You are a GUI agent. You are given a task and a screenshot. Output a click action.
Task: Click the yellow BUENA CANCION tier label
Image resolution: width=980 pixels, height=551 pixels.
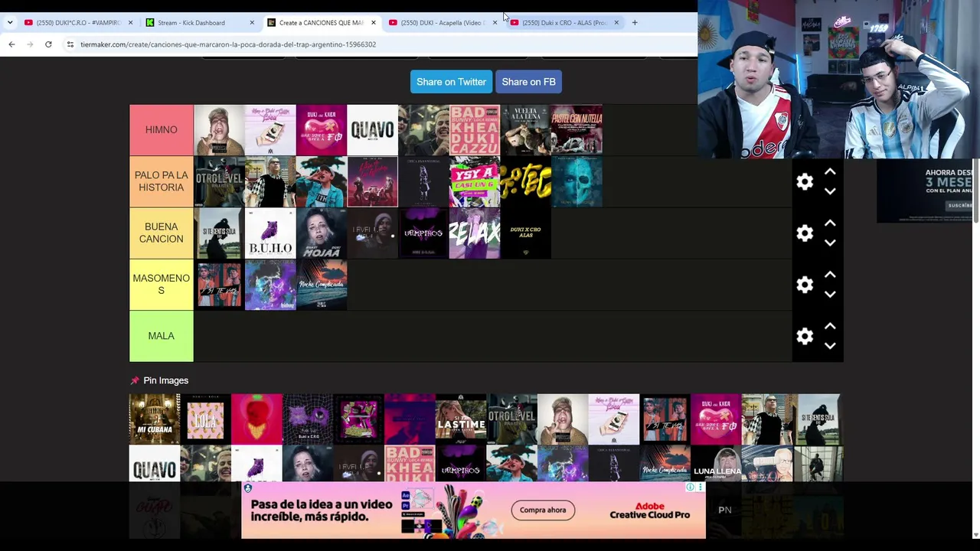(x=162, y=233)
